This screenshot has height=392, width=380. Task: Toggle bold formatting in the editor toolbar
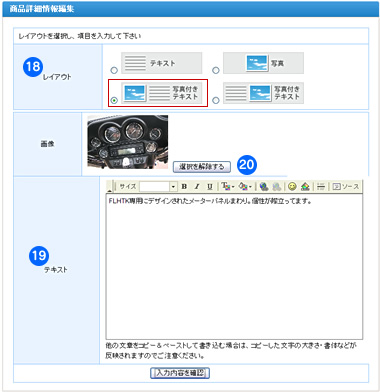(x=184, y=187)
